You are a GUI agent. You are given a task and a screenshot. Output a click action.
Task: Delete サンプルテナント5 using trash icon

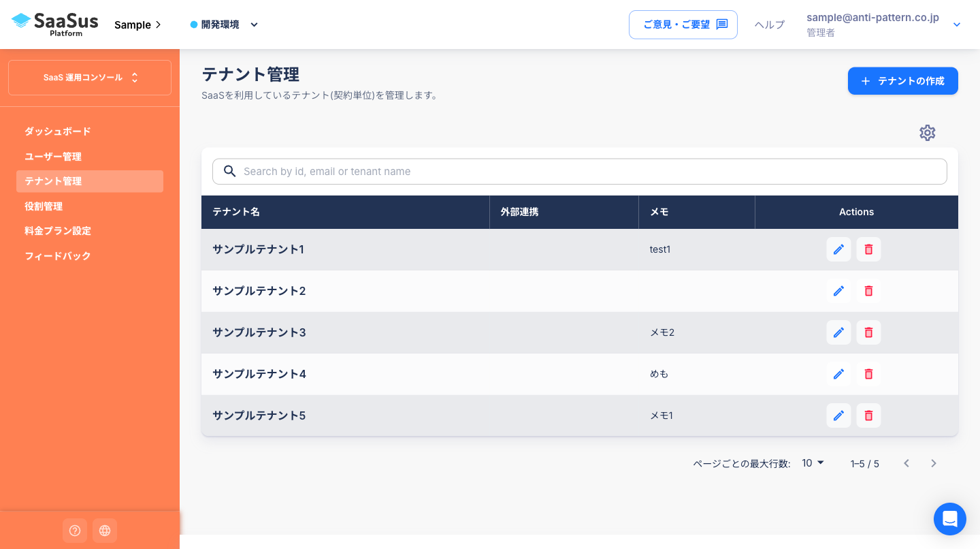click(868, 415)
